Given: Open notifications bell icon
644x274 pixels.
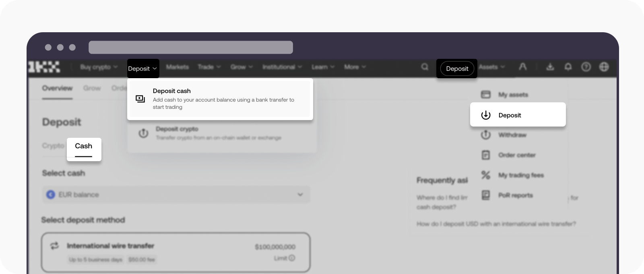Looking at the screenshot, I should pos(568,67).
